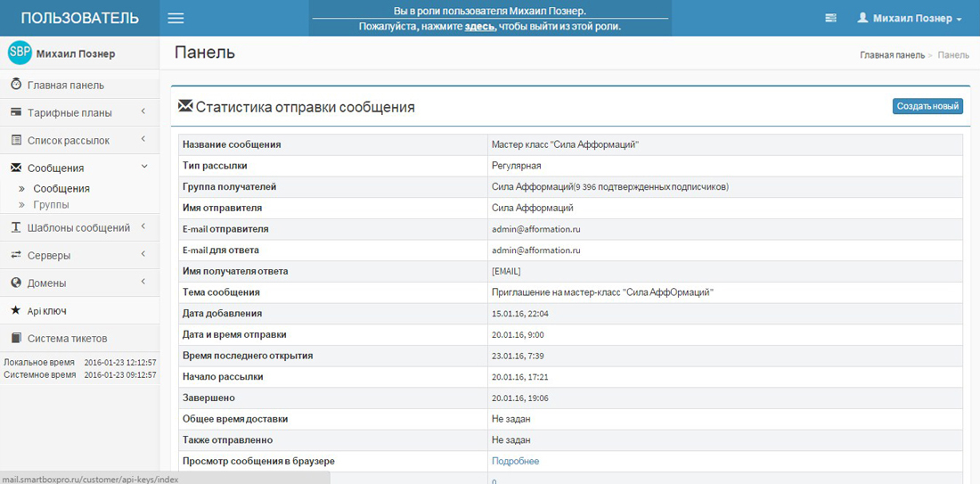Toggle the hamburger sidebar menu icon
This screenshot has width=980, height=484.
176,18
